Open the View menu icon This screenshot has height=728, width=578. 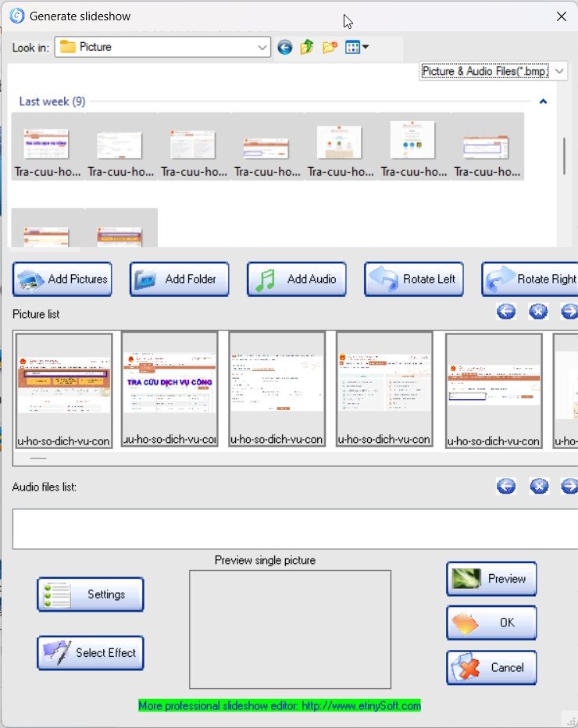coord(356,47)
